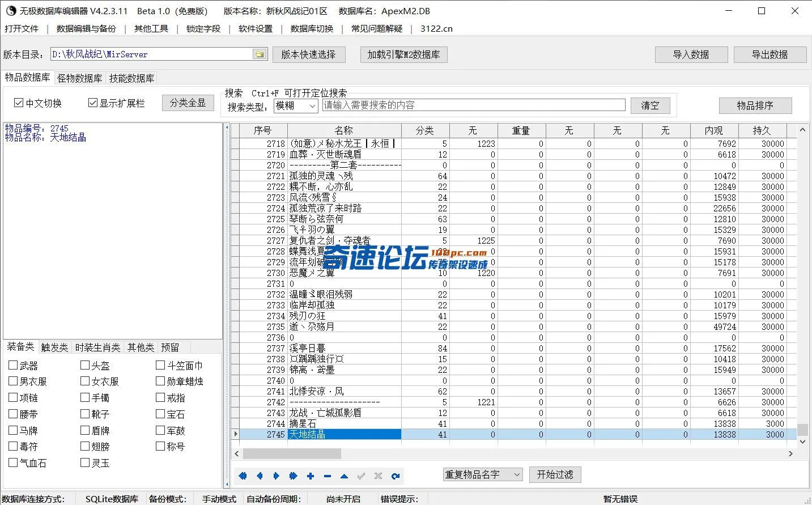Go to first record navigator button
812x505 pixels.
[x=243, y=476]
